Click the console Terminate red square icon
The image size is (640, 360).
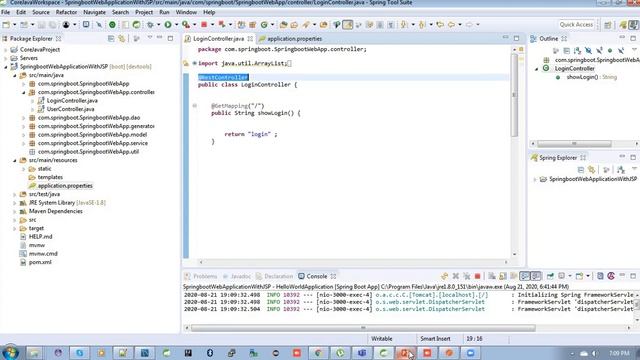click(477, 276)
